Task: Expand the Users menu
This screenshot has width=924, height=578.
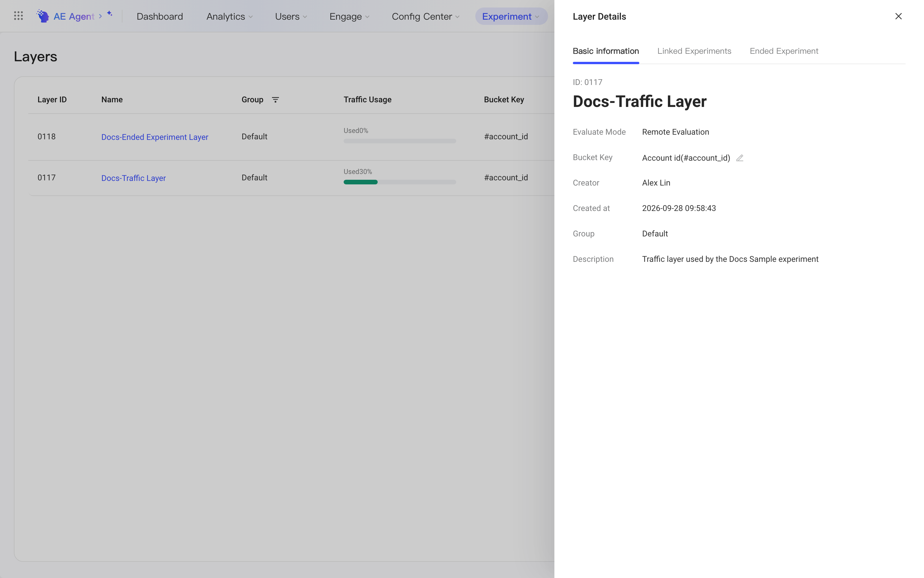Action: pos(291,16)
